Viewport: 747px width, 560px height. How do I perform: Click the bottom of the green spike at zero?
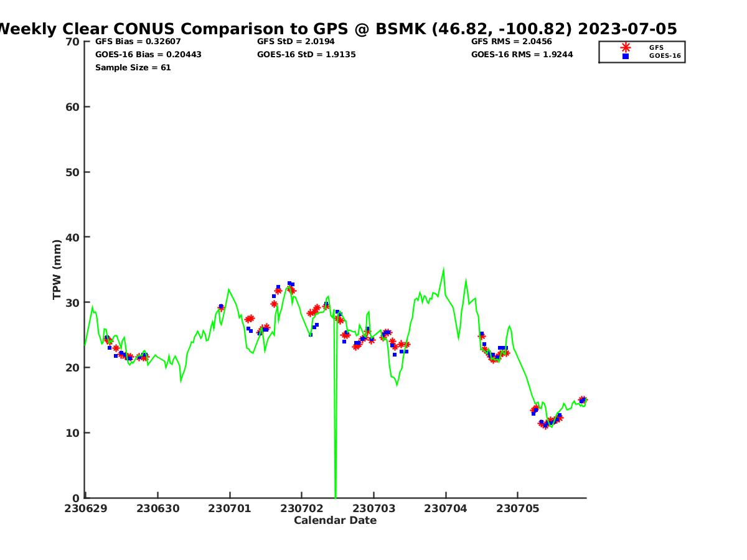coord(336,495)
